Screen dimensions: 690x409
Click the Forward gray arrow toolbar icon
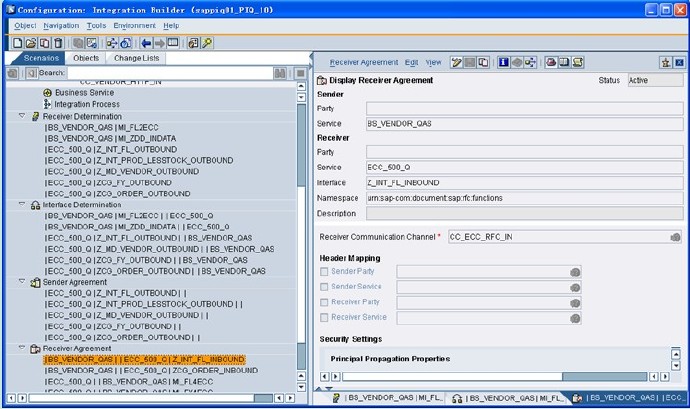pyautogui.click(x=159, y=43)
